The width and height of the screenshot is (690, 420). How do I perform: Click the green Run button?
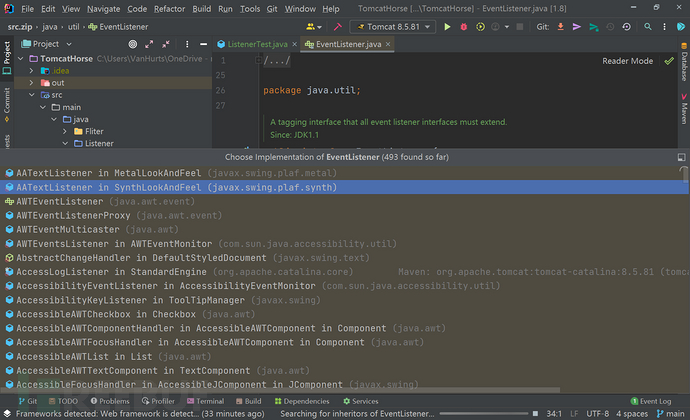[447, 26]
